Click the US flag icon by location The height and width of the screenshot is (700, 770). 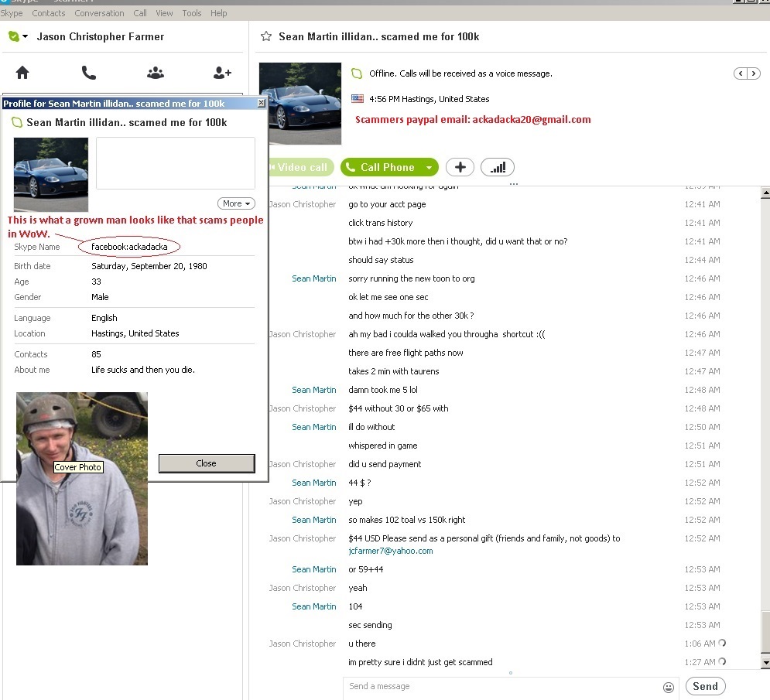click(x=358, y=99)
